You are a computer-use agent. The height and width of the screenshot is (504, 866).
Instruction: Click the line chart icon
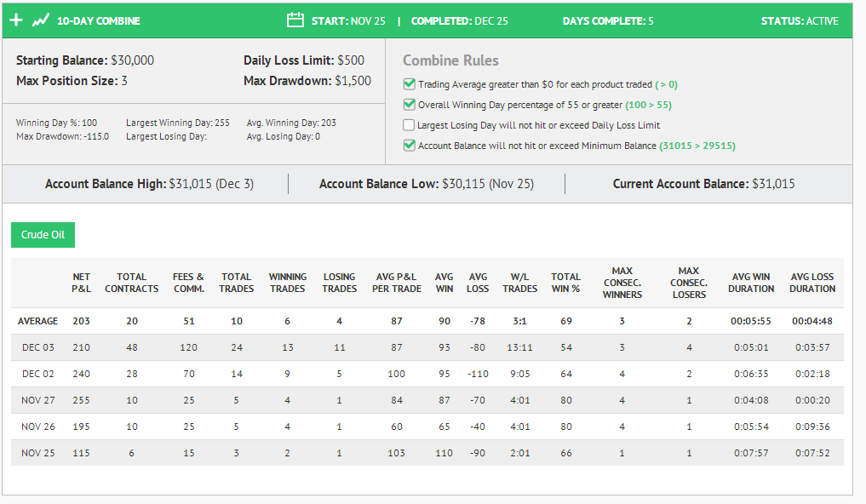pos(40,21)
